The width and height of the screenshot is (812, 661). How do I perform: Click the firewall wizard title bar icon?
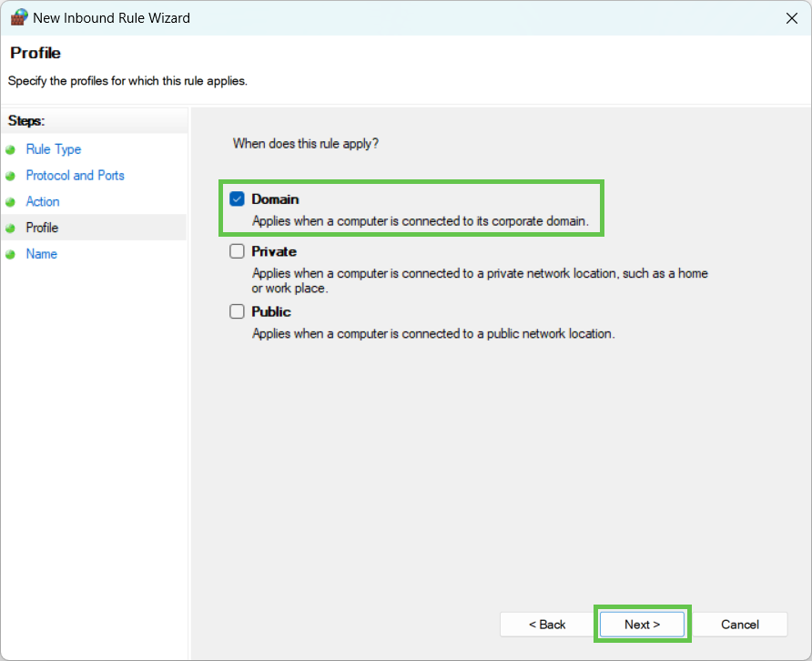[18, 17]
